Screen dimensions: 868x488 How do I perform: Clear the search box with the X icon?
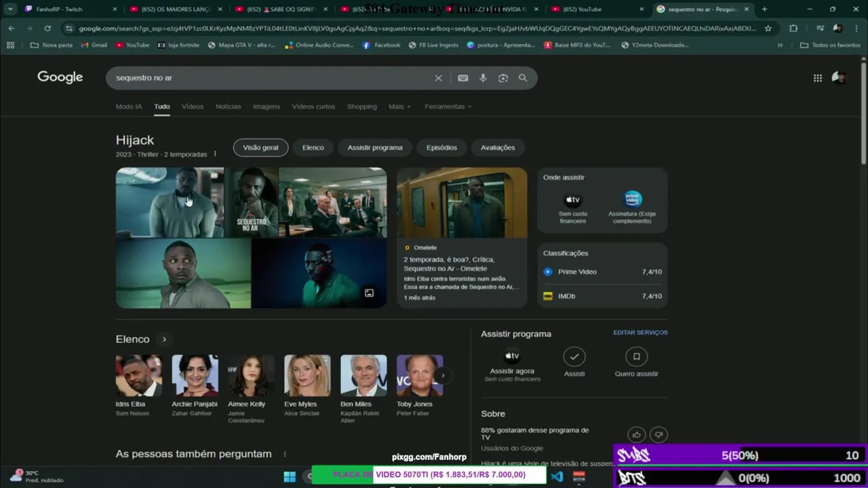[438, 78]
